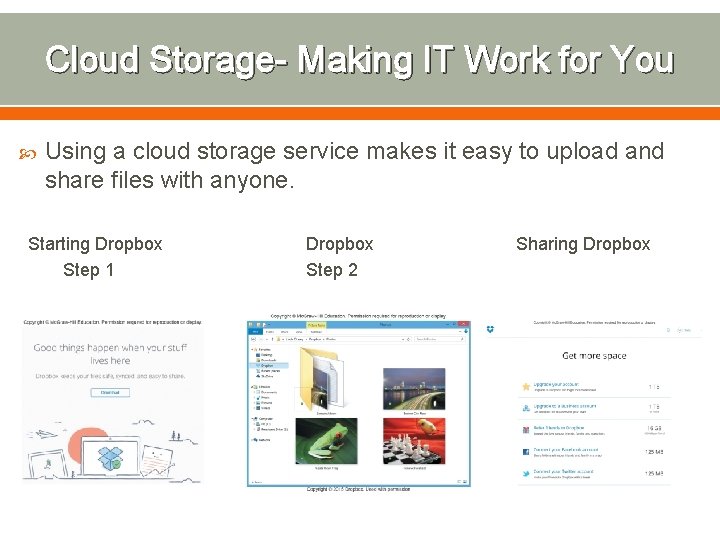Click the refer friends gift icon
This screenshot has width=720, height=540.
[526, 430]
